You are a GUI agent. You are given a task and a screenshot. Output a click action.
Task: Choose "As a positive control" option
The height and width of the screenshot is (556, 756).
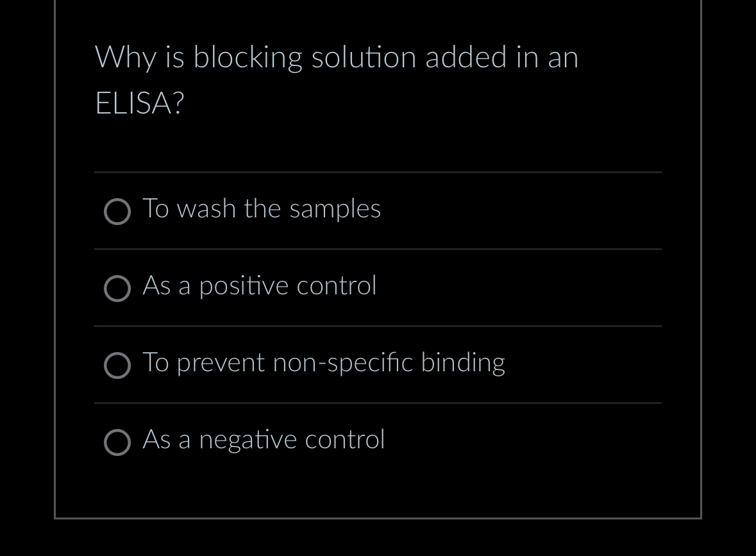click(x=117, y=289)
